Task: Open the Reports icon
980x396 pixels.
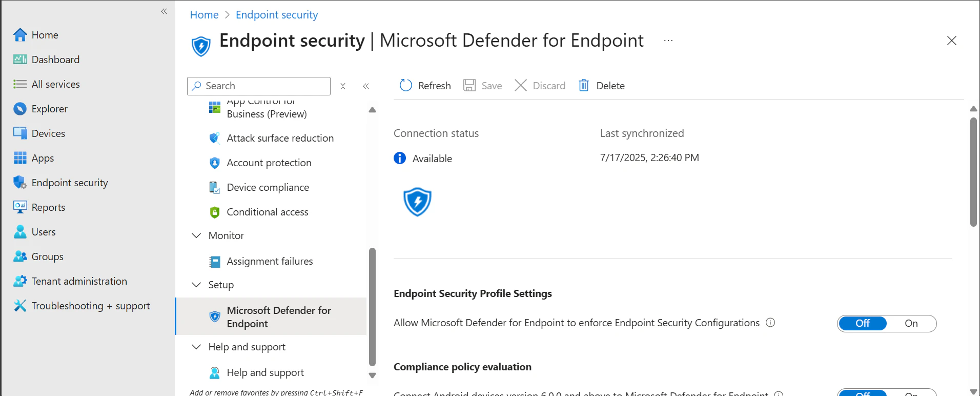Action: tap(20, 207)
